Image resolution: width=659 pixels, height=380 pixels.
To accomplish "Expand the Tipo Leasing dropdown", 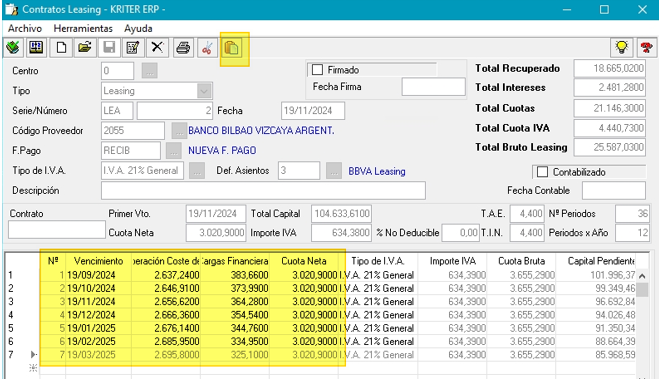I will tap(204, 91).
